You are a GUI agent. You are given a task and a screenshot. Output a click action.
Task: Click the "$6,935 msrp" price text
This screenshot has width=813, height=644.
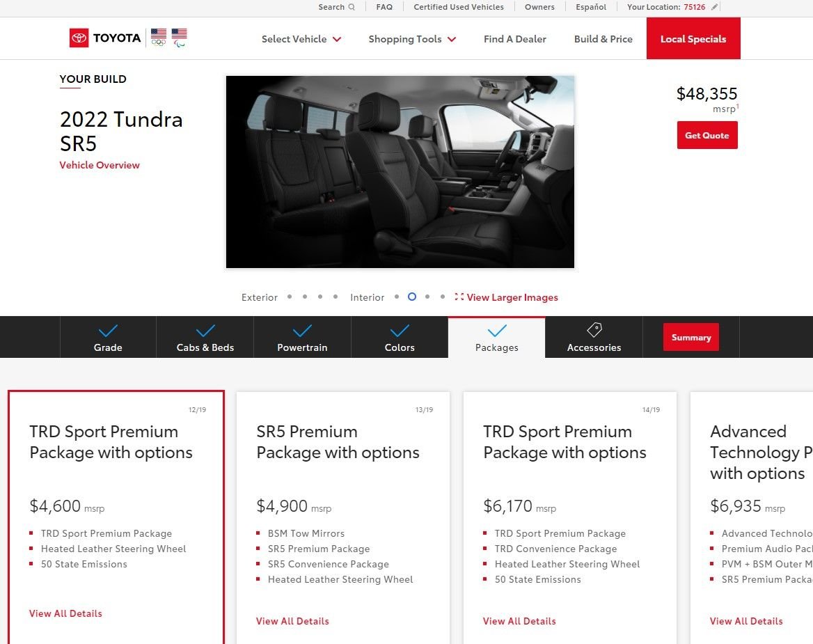pos(748,505)
